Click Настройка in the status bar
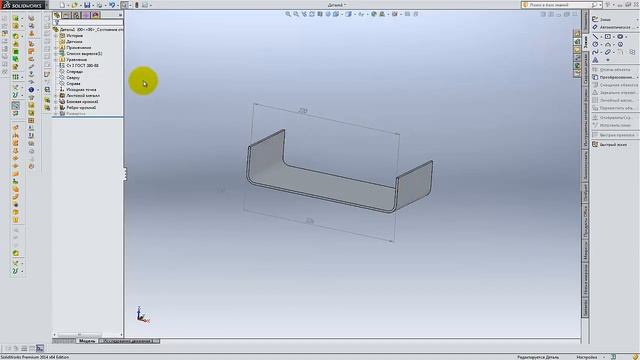Viewport: 640px width, 360px height. (587, 357)
